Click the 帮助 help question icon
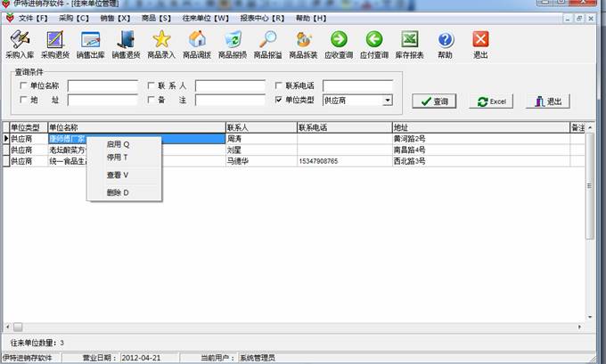This screenshot has width=606, height=364. point(445,44)
